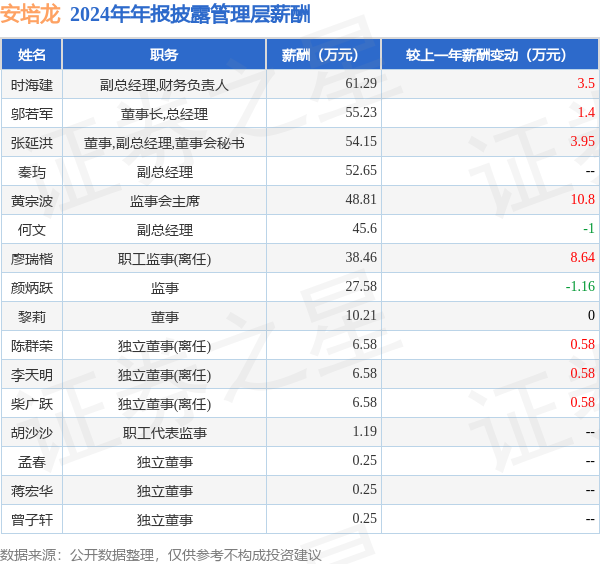Click the position 董事长,总经理
Viewport: 600px width, 564px height.
pyautogui.click(x=164, y=114)
